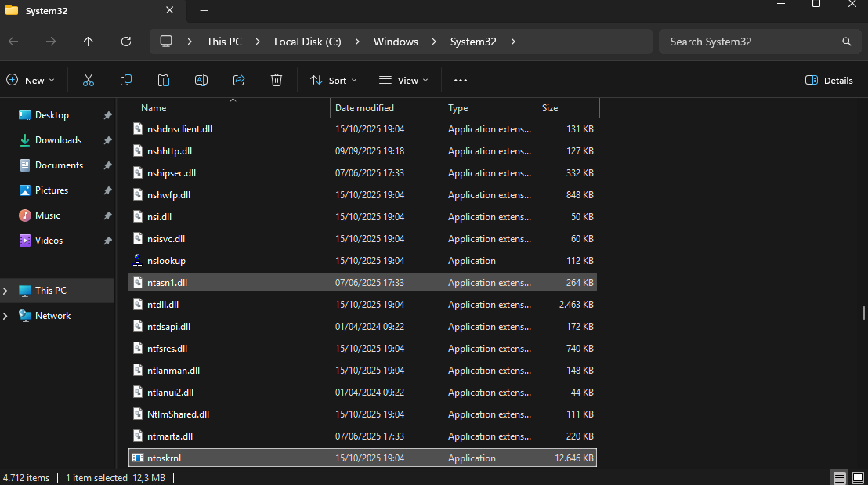Click chevron after System32 in breadcrumb
The width and height of the screenshot is (868, 485).
(513, 42)
